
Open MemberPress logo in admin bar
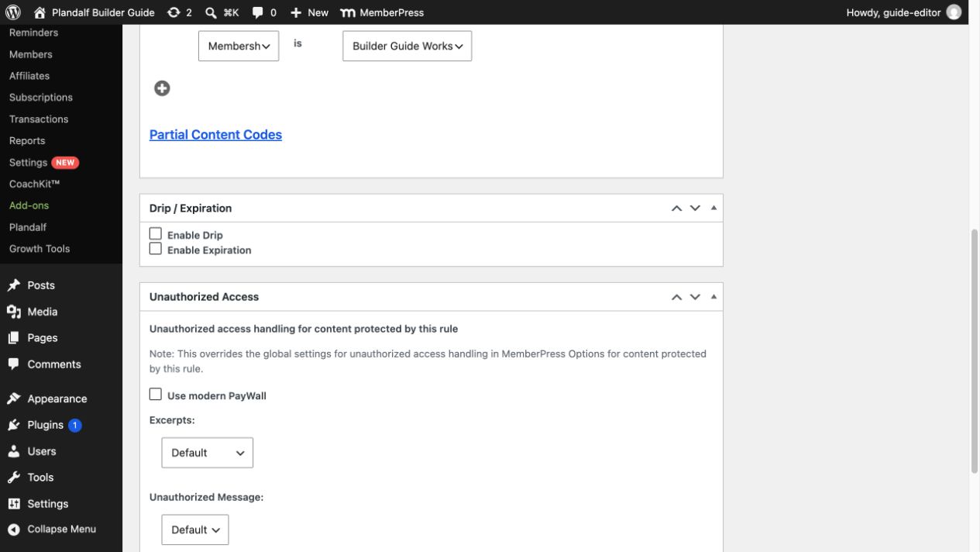349,12
